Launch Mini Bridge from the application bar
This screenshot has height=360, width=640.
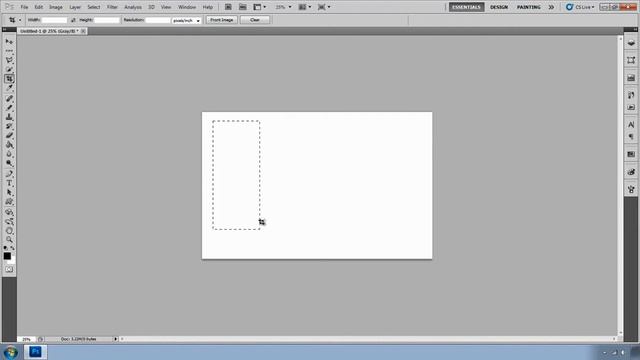point(242,7)
